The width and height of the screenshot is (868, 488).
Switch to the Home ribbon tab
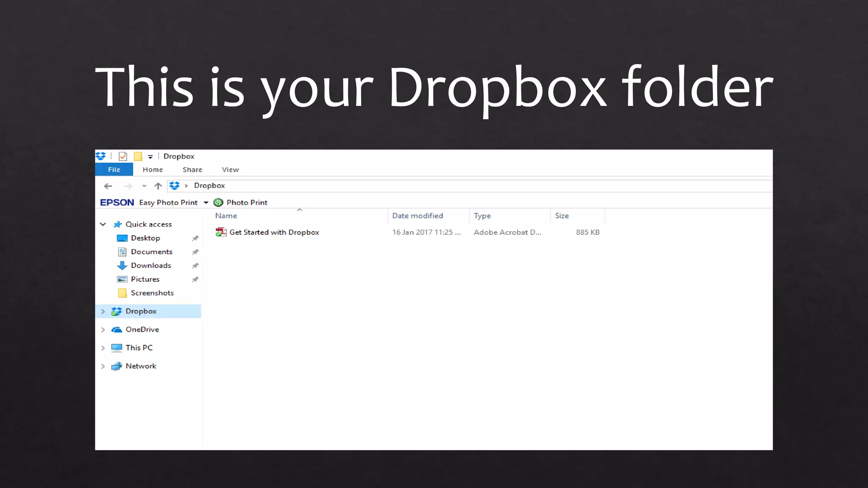coord(153,169)
